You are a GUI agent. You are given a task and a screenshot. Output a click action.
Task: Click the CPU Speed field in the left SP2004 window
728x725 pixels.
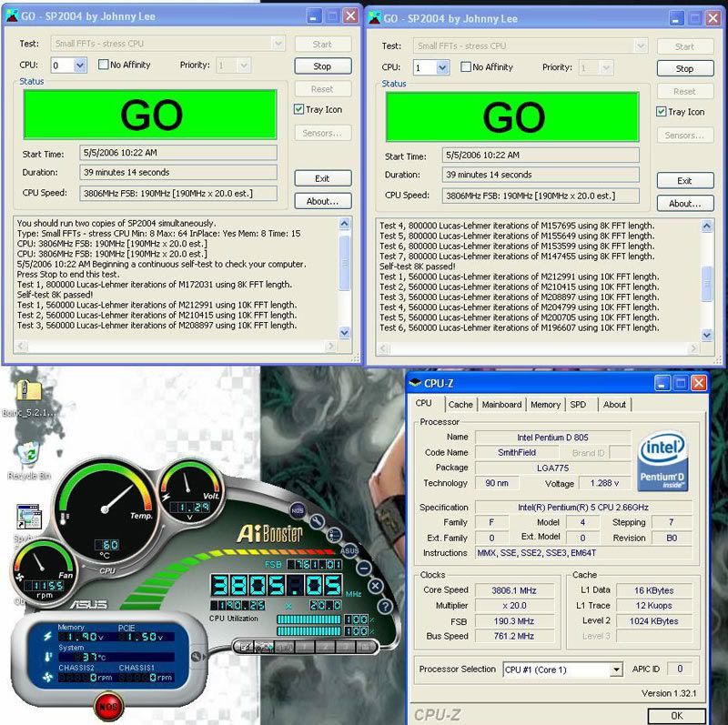point(178,194)
